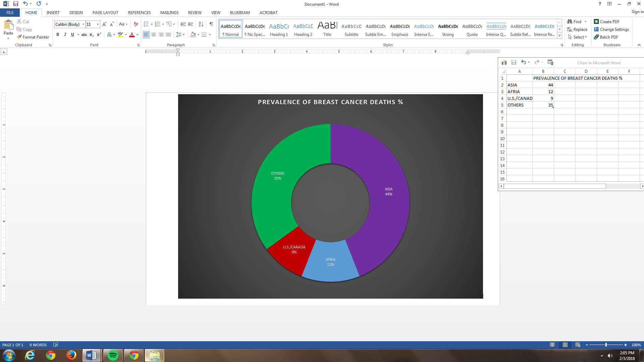Viewport: 644px width, 362px height.
Task: Click Edit Data in Excel icon
Action: coord(550,62)
